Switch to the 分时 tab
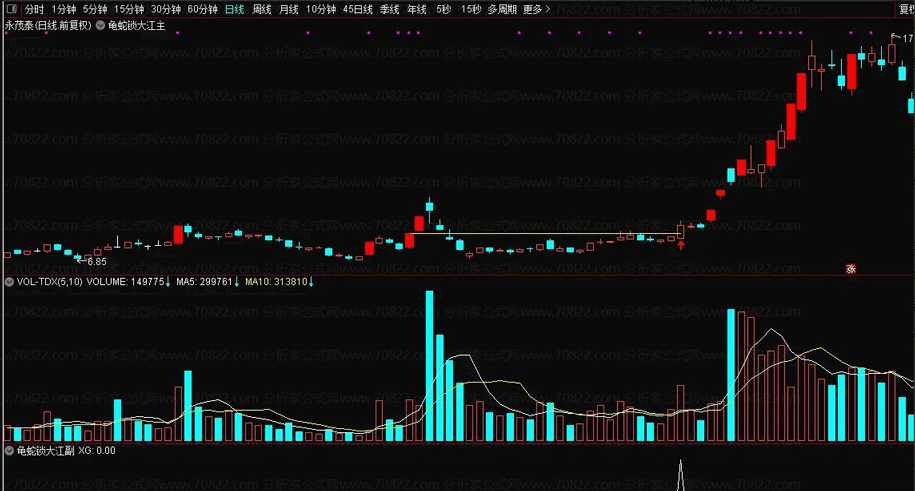This screenshot has width=915, height=491. [35, 9]
